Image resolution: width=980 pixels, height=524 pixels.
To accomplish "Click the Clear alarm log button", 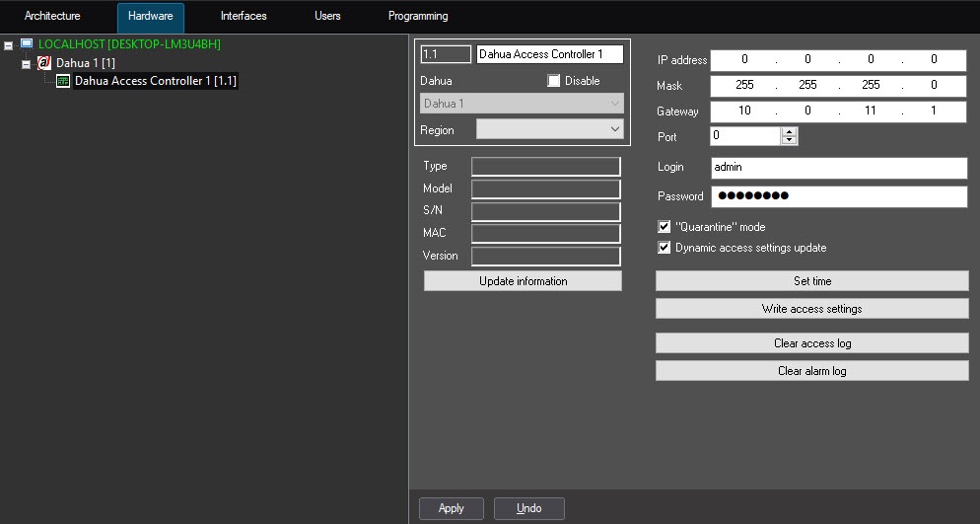I will [x=811, y=371].
